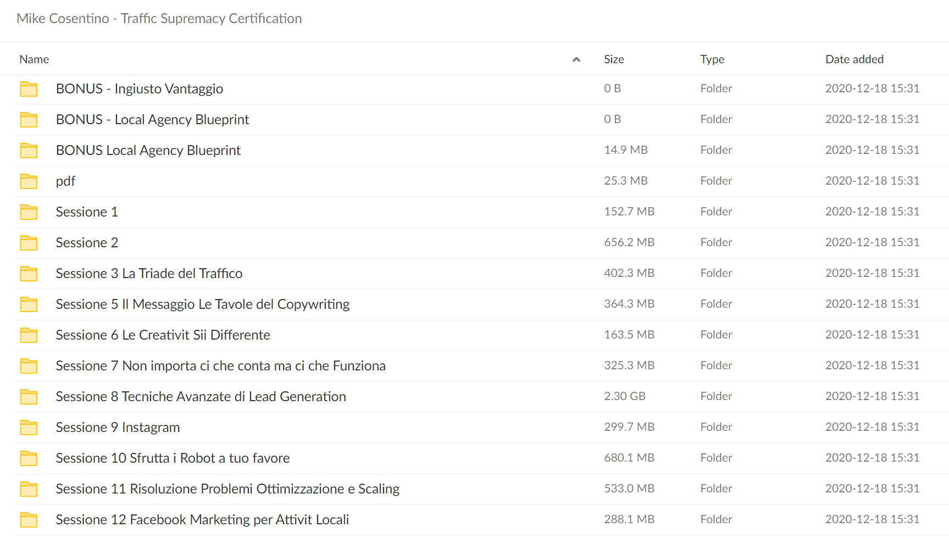949x560 pixels.
Task: Click the Sessione 2 folder icon
Action: click(29, 243)
